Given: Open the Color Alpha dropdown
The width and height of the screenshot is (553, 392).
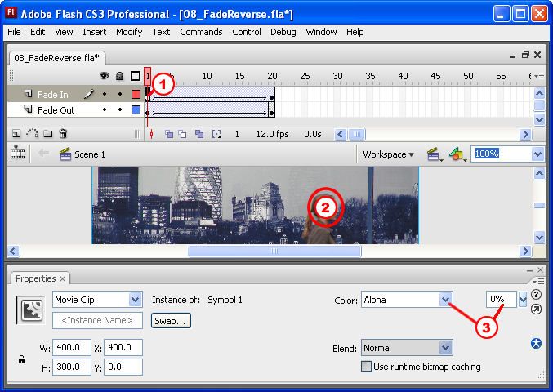Looking at the screenshot, I should [x=446, y=300].
